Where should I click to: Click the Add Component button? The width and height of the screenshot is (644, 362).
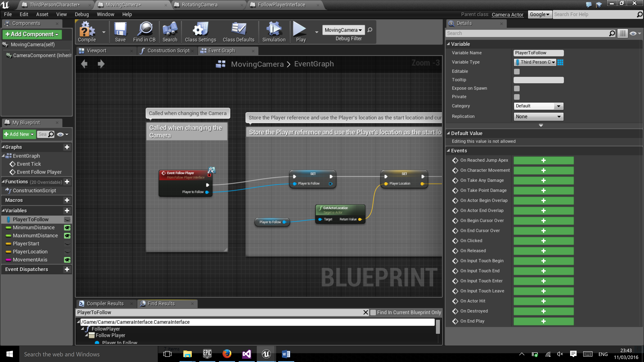32,34
